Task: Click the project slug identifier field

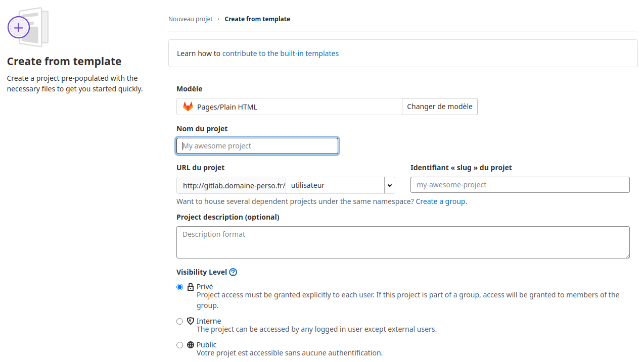Action: tap(520, 185)
